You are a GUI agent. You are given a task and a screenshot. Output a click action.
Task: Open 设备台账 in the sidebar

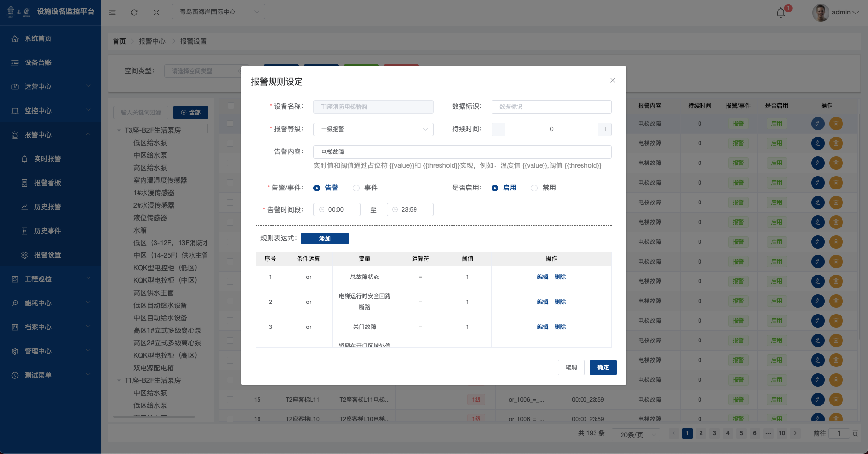pos(38,63)
